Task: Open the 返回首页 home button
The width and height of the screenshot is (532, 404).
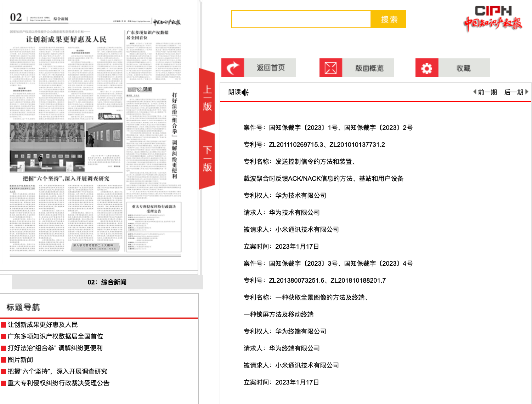Action: (x=270, y=68)
